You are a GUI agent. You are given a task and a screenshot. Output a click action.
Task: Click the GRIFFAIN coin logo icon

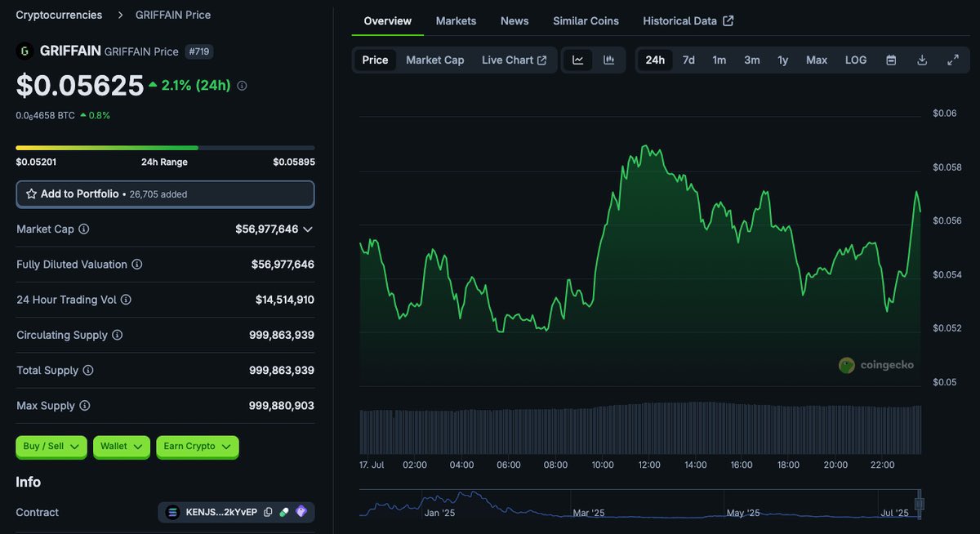coord(25,51)
